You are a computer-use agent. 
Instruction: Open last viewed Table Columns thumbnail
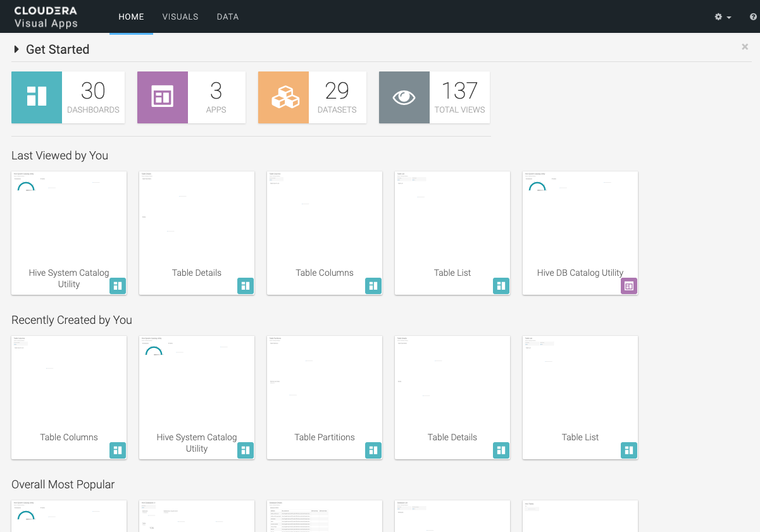(325, 218)
